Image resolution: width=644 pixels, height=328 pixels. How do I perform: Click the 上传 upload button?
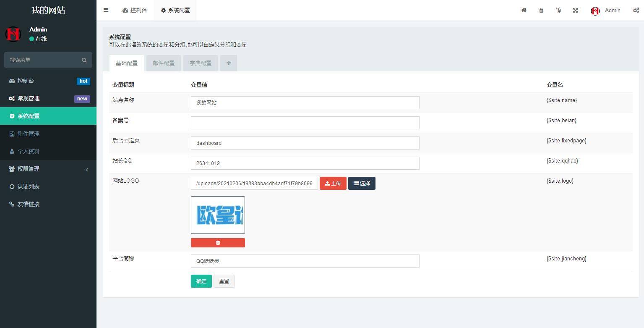point(333,183)
